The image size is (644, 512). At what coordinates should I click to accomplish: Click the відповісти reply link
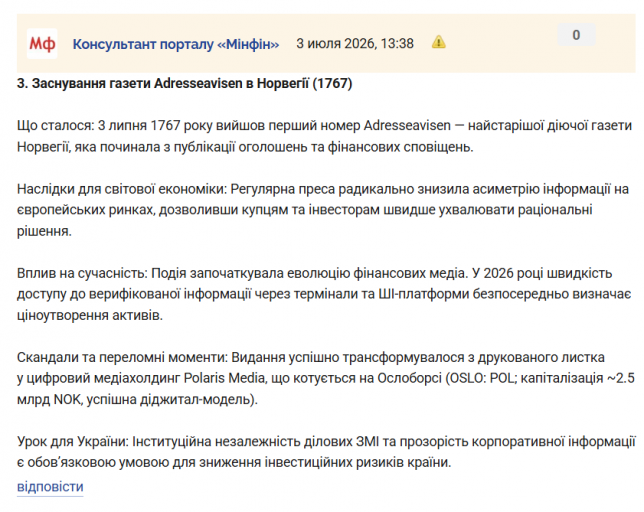50,487
